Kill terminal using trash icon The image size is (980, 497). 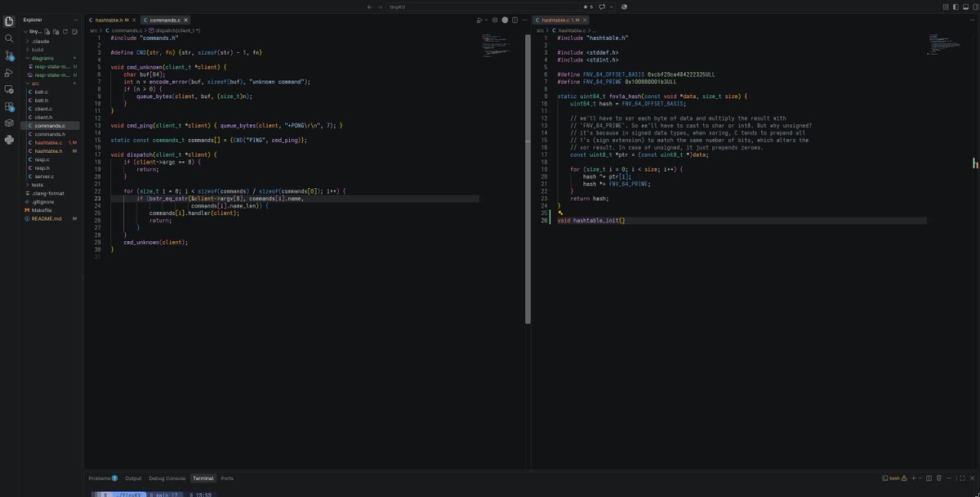[939, 478]
